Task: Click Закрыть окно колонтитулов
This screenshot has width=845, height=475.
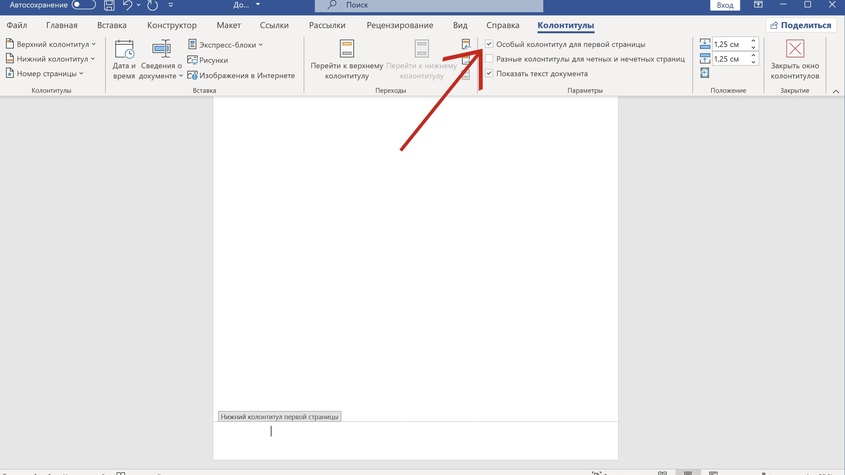Action: [x=795, y=59]
